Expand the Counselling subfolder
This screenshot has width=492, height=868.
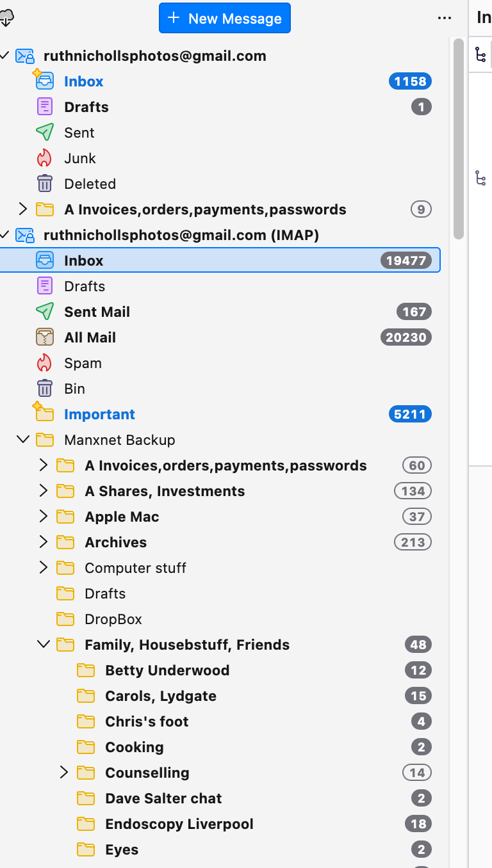pos(64,773)
